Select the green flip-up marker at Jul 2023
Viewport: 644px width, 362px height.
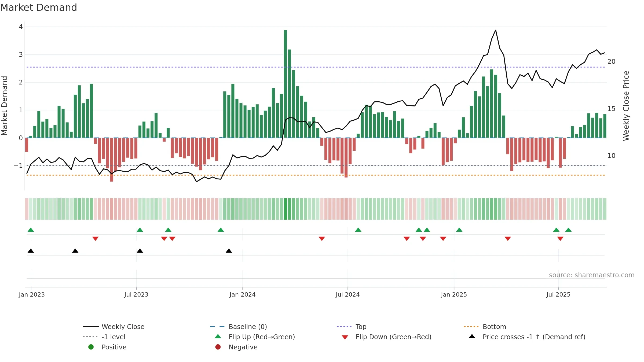tap(140, 230)
